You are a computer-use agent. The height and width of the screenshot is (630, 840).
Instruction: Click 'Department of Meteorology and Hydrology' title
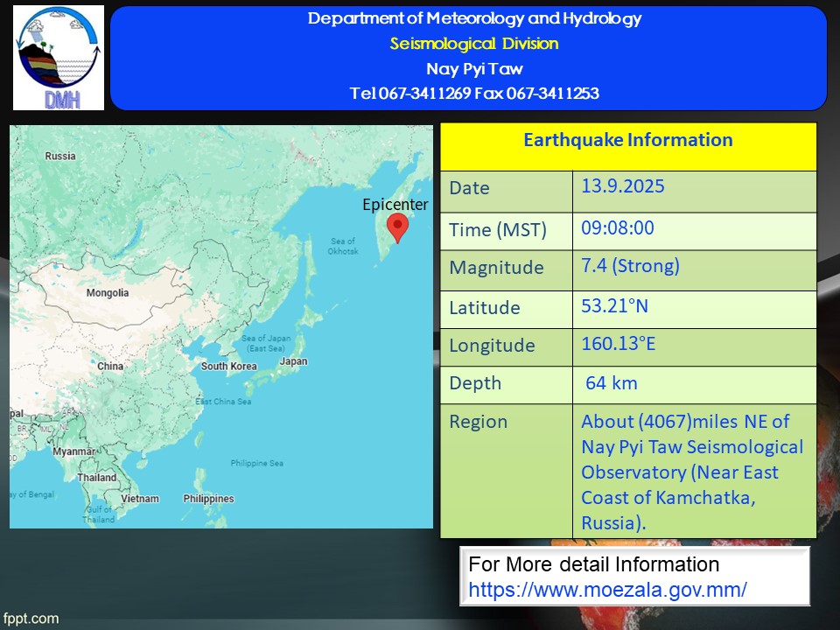474,18
